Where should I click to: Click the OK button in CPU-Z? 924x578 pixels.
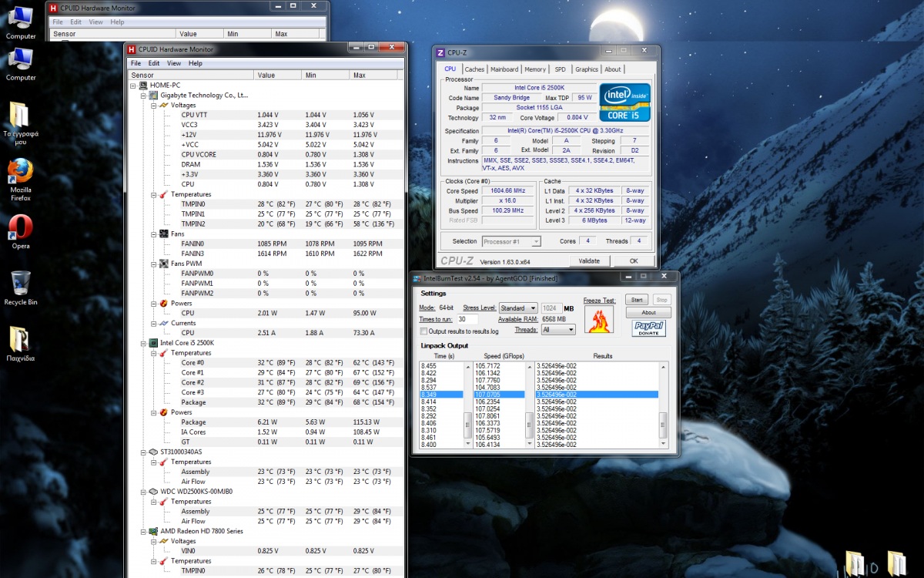point(633,260)
